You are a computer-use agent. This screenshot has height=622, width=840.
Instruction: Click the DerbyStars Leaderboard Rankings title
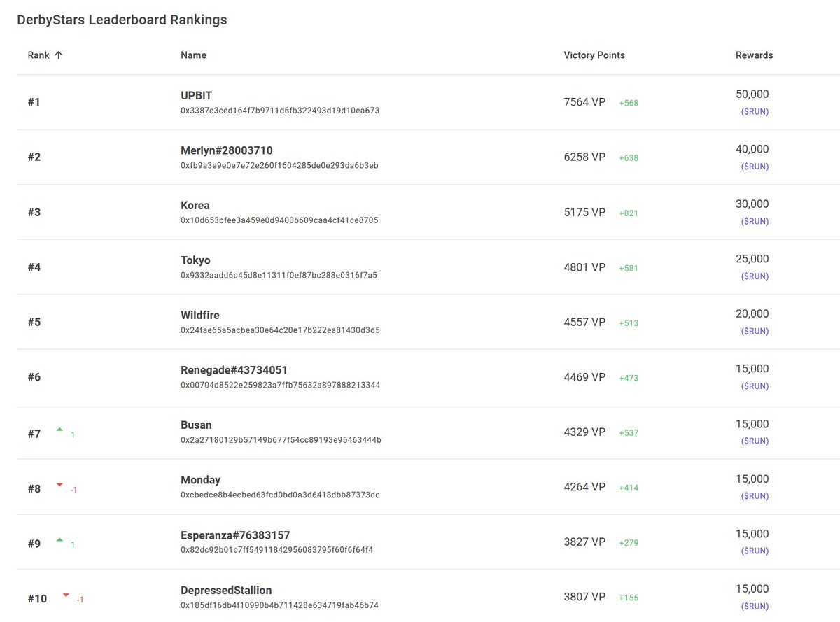pyautogui.click(x=122, y=20)
